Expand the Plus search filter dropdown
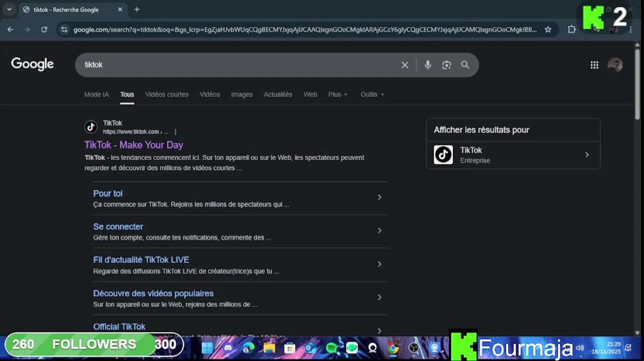 tap(338, 94)
